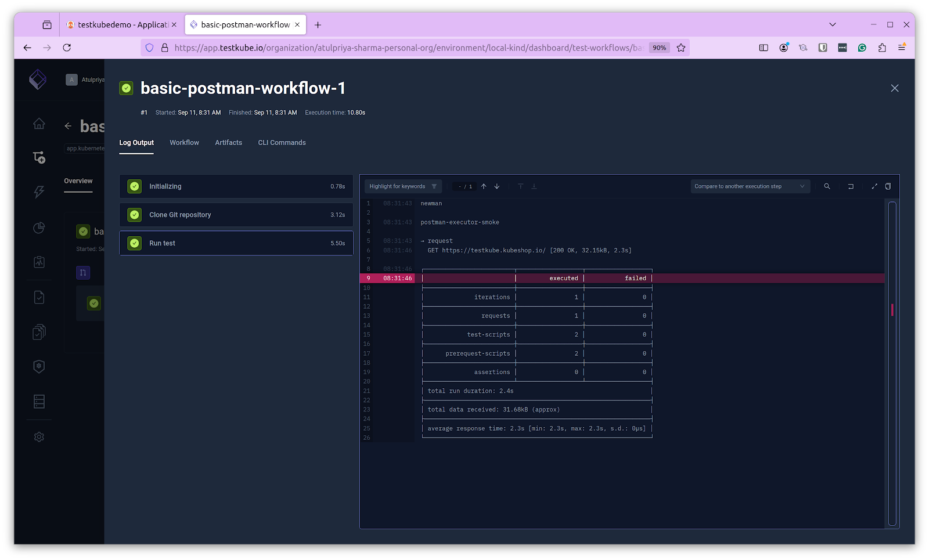Image resolution: width=929 pixels, height=560 pixels.
Task: Open the single document checkmark icon
Action: (39, 297)
